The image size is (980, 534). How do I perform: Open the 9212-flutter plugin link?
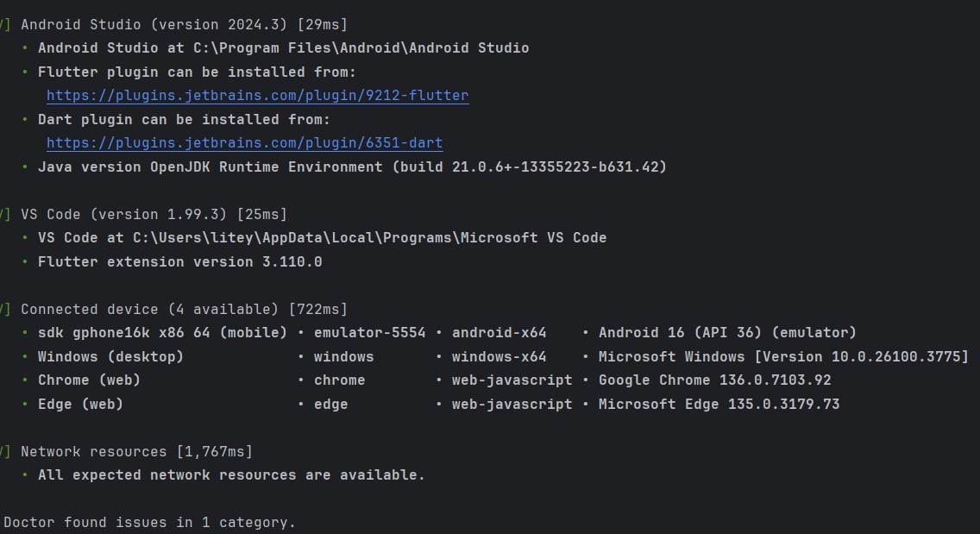coord(257,96)
